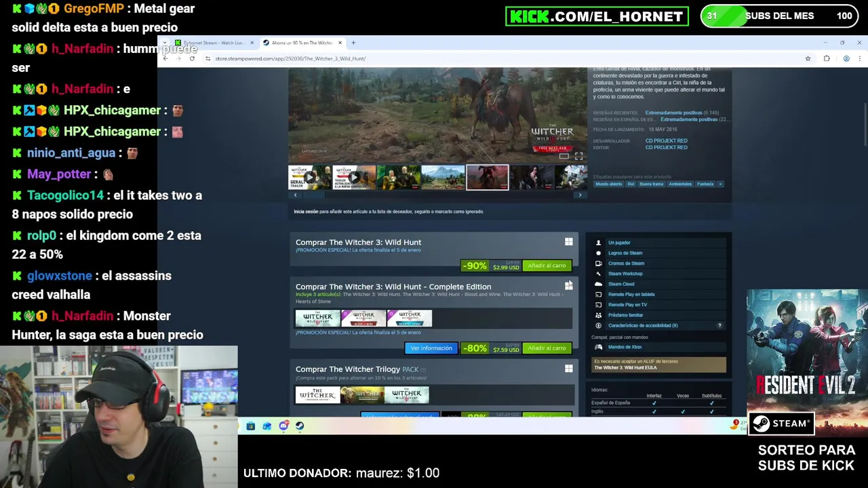Open Remote Play en tableta link
This screenshot has width=868, height=488.
631,295
